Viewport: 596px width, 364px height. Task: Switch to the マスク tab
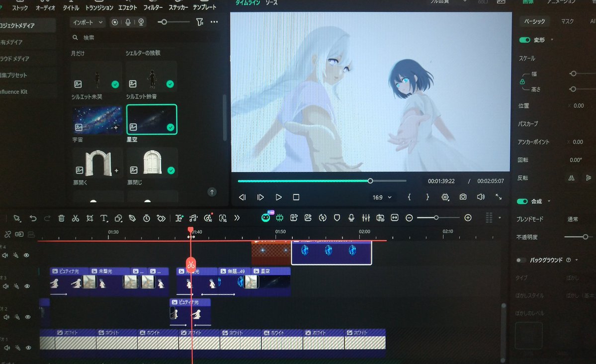(x=567, y=21)
